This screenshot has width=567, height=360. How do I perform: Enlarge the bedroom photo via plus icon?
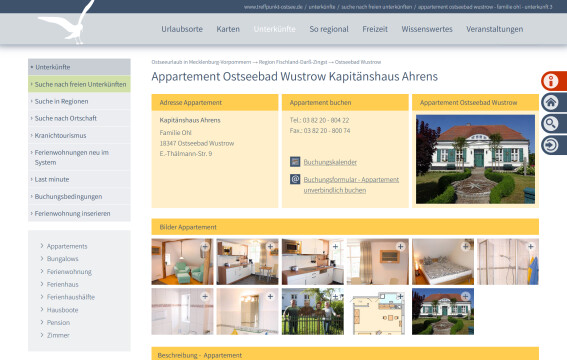point(465,247)
